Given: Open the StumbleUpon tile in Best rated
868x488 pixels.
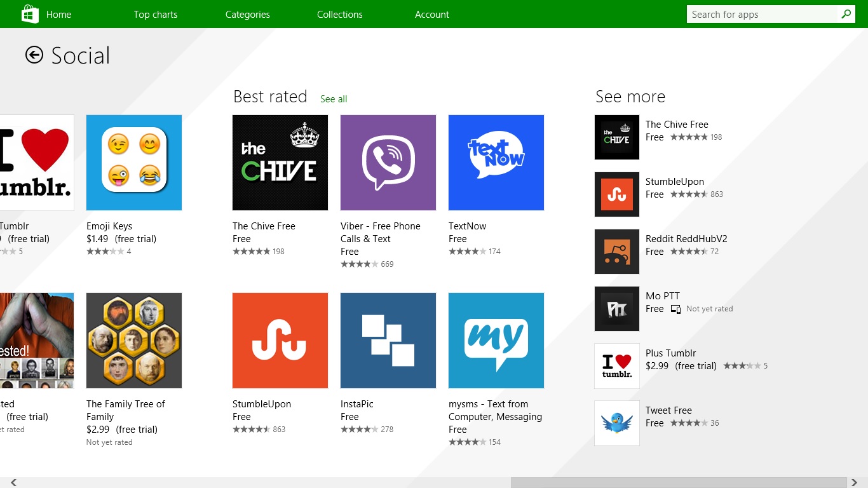Looking at the screenshot, I should tap(280, 341).
